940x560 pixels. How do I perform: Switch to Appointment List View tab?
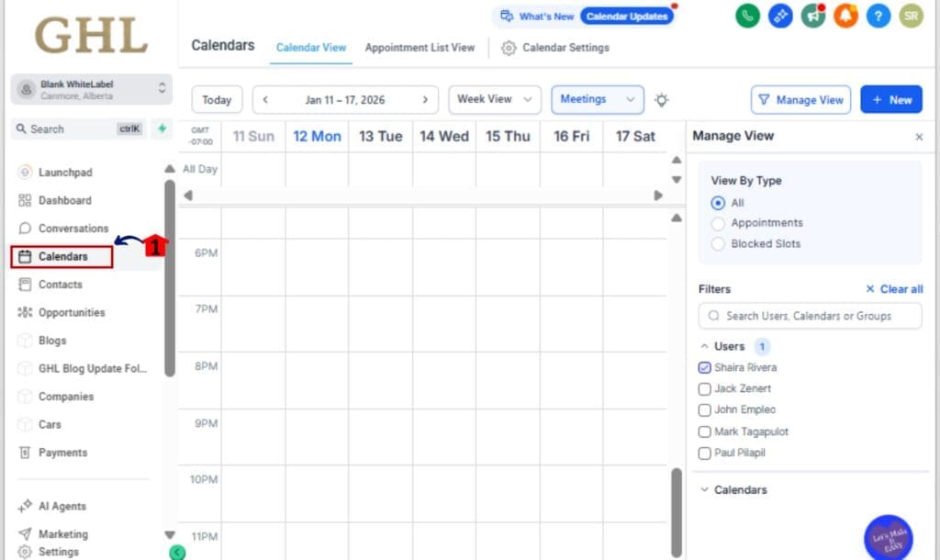[420, 48]
